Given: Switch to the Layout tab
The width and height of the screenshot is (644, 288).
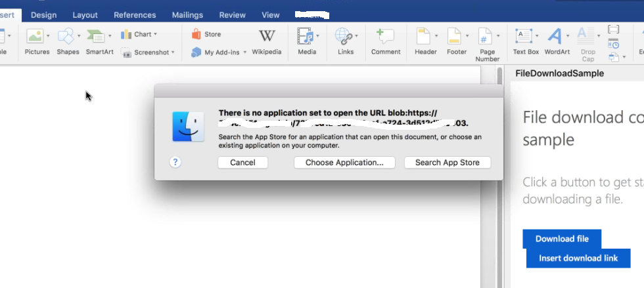Looking at the screenshot, I should pos(85,15).
